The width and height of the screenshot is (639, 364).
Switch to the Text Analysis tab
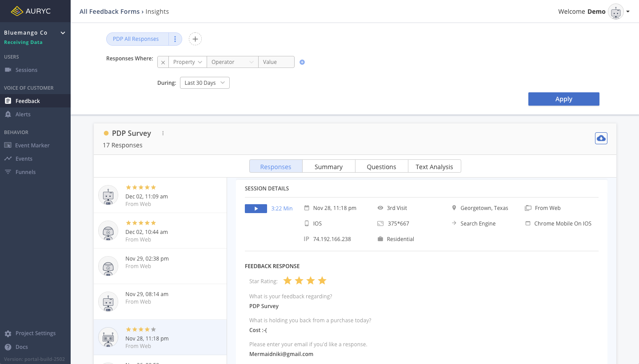pyautogui.click(x=434, y=167)
